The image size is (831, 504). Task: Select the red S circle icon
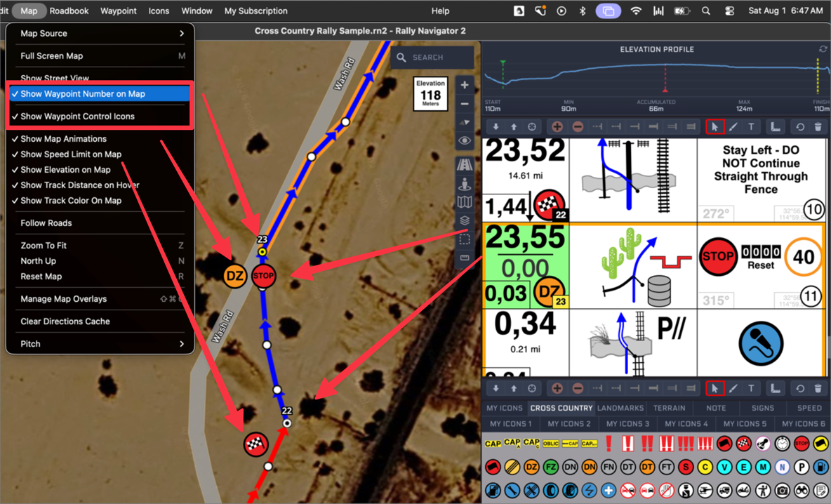(x=686, y=467)
